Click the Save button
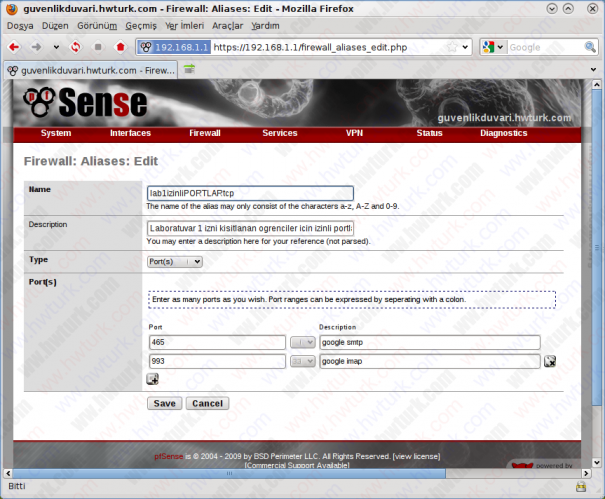Viewport: 605px width, 499px height. [x=164, y=403]
